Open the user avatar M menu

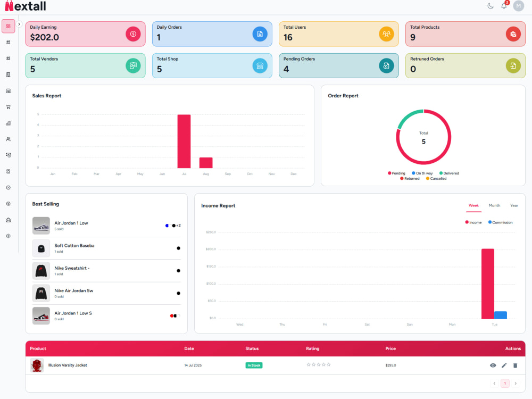pos(518,6)
